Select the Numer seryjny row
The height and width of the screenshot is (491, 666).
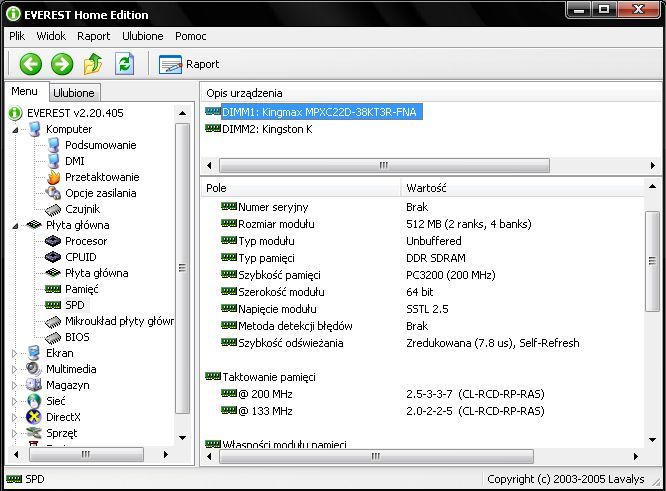(273, 207)
